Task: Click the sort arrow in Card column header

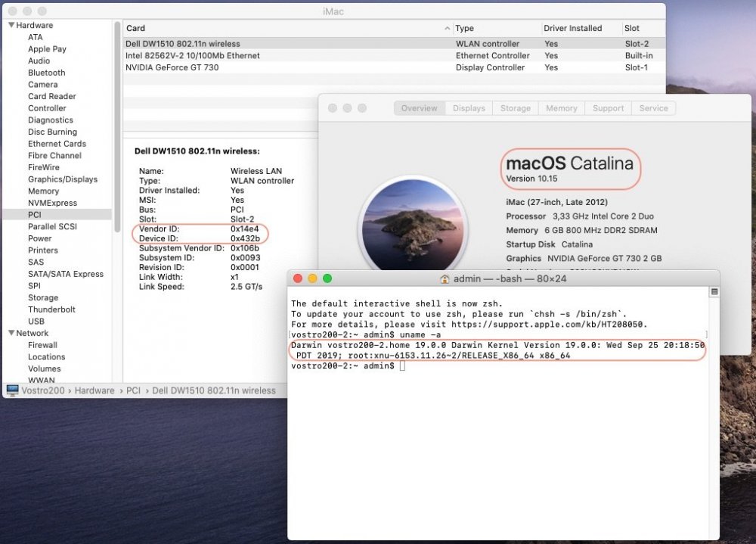Action: [x=448, y=29]
